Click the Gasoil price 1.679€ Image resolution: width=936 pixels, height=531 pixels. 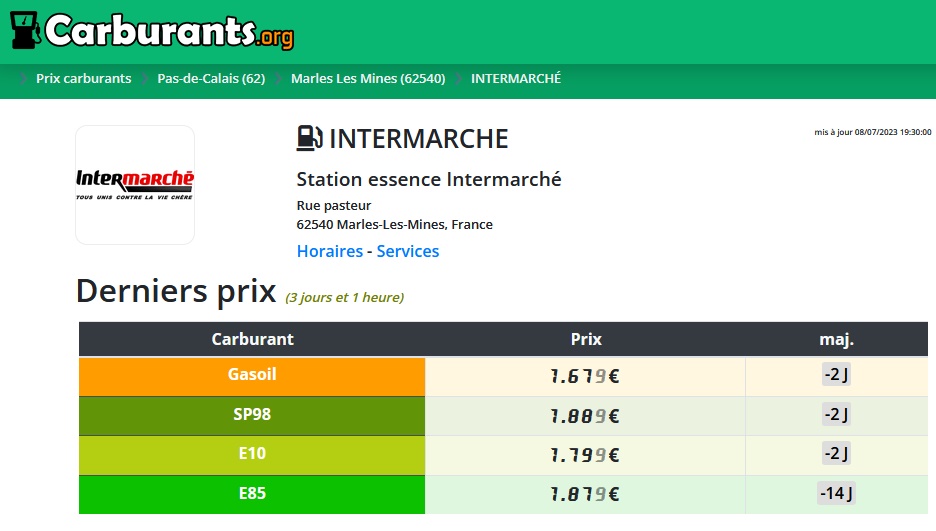click(585, 376)
